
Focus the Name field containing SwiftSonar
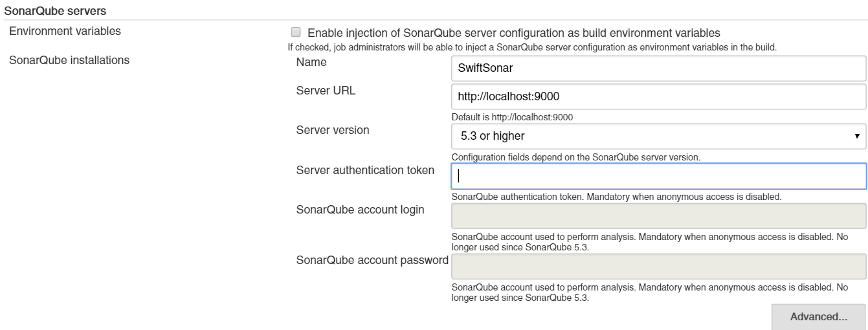[x=658, y=68]
